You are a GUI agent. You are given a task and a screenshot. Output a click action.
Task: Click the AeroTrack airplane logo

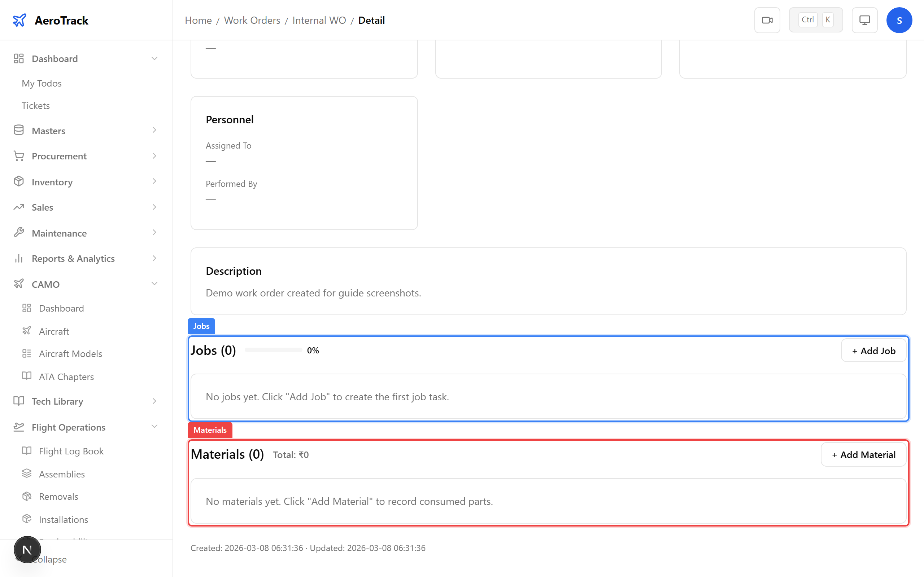click(19, 20)
